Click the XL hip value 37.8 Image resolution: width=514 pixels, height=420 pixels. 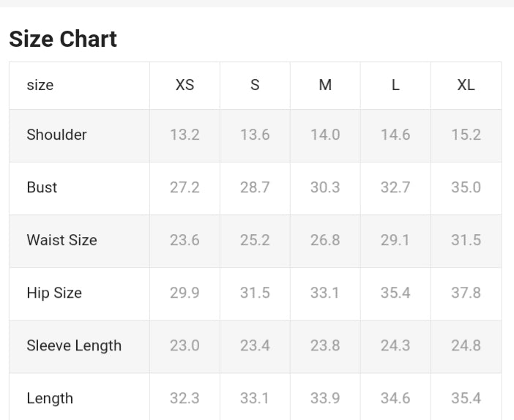466,293
